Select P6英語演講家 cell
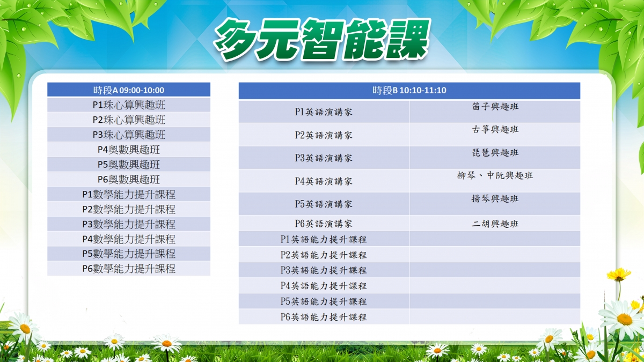Screen dimensions: 644x362 click(x=324, y=224)
